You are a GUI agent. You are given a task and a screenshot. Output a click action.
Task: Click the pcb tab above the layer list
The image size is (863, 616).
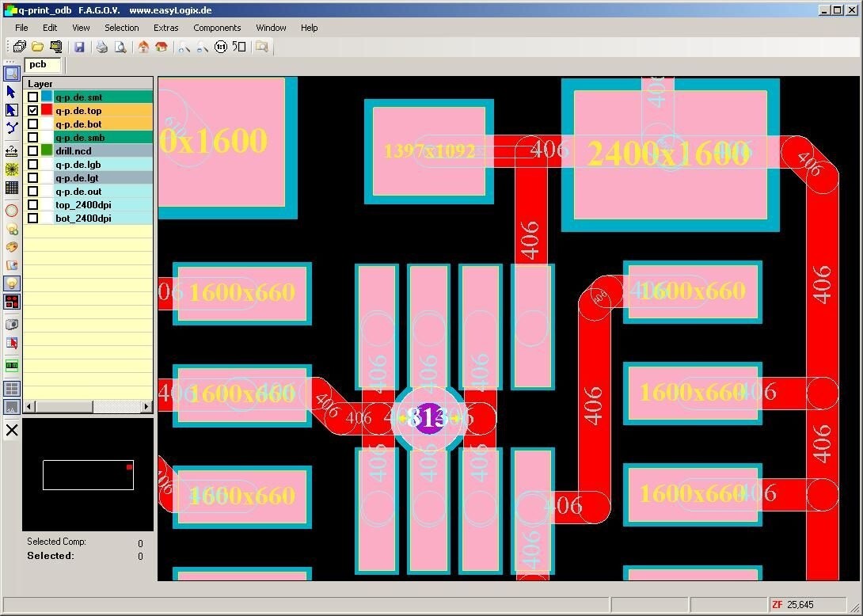point(41,65)
